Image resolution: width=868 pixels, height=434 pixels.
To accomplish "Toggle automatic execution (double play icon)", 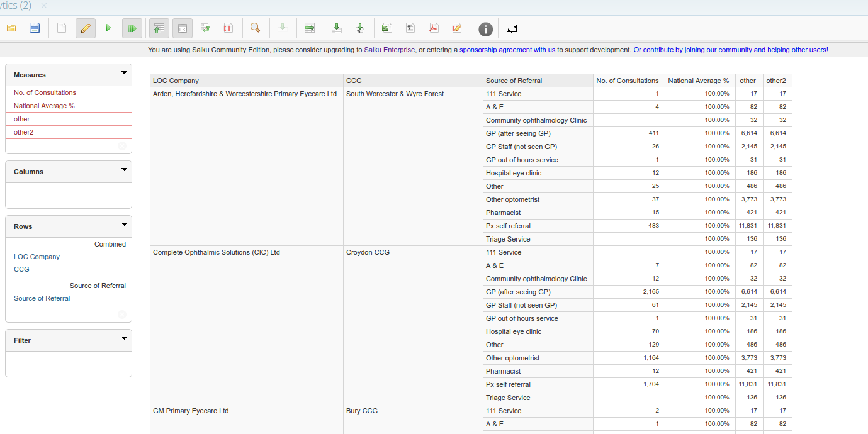I will (x=132, y=28).
